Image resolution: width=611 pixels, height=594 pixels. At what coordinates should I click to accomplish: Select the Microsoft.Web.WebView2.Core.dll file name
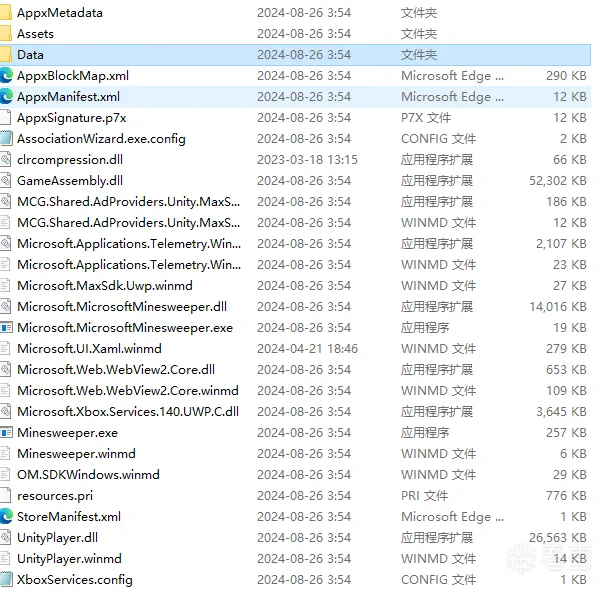tap(116, 370)
